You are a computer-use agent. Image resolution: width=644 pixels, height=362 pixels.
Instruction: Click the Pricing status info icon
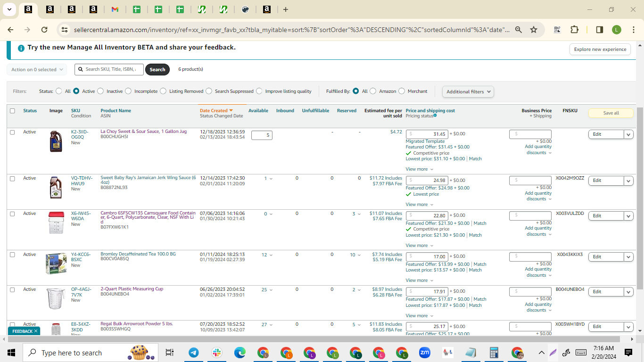(435, 115)
